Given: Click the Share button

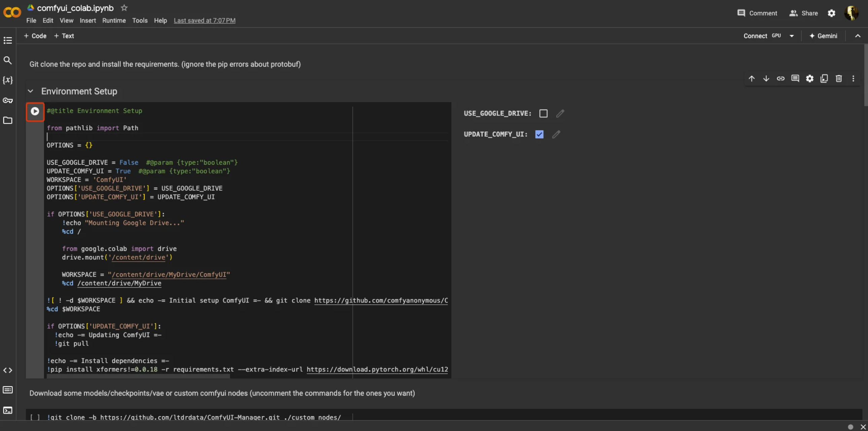Looking at the screenshot, I should point(804,13).
